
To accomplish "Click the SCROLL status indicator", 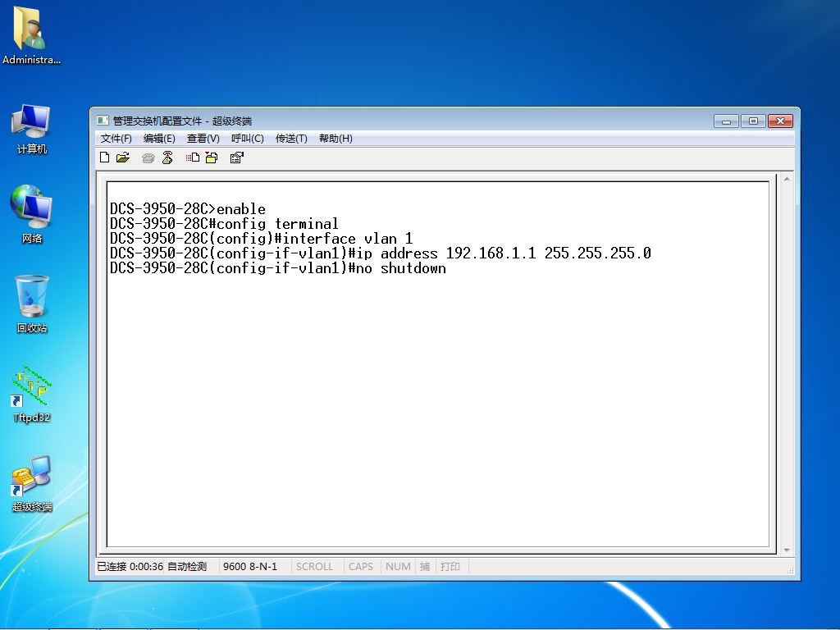I will point(314,566).
